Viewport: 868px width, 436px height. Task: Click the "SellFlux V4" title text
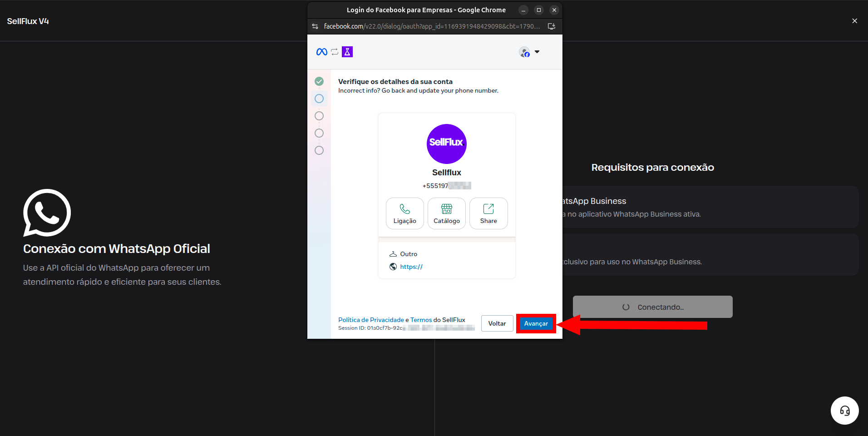coord(28,21)
